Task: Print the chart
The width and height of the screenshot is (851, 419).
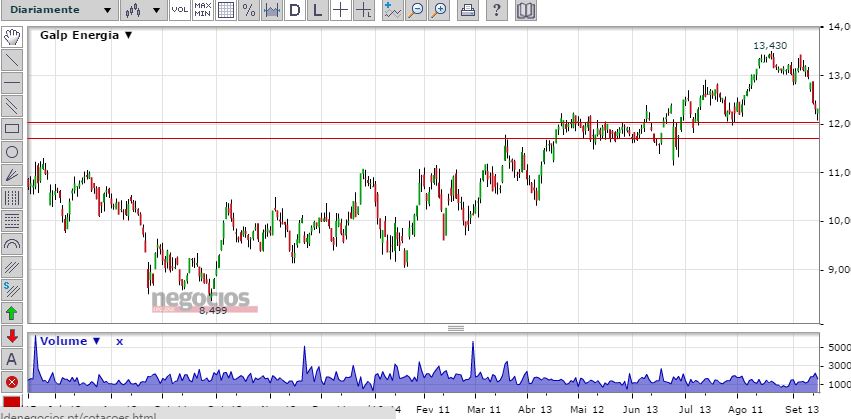Action: [468, 10]
